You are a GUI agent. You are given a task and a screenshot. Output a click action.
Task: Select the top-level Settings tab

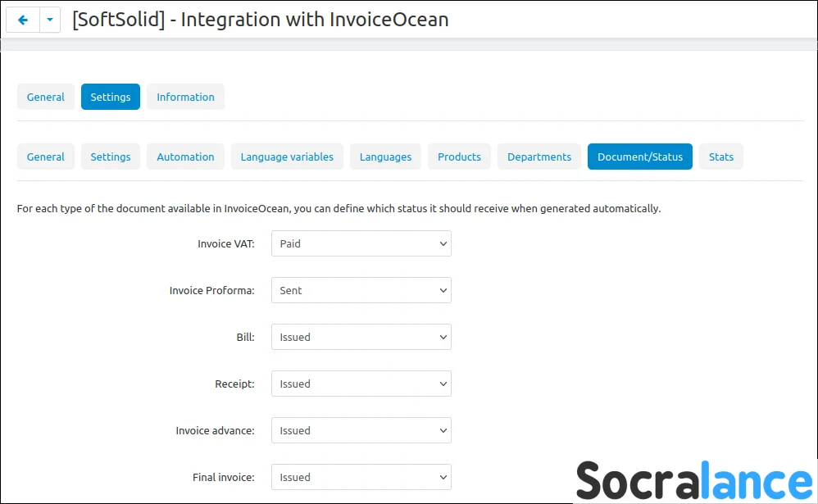coord(111,97)
